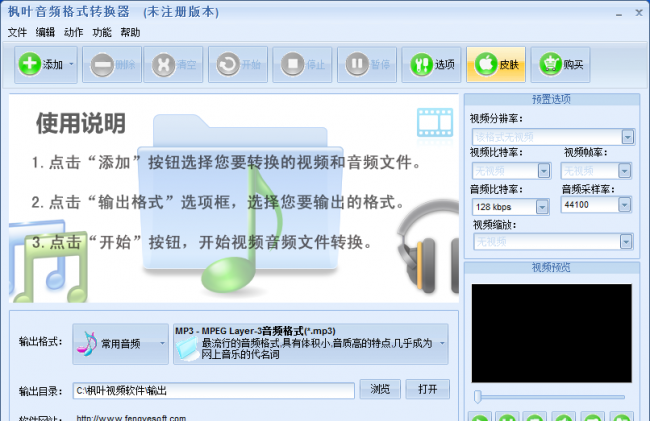Viewport: 650px width, 421px height.
Task: Expand the 视频分辨率 dropdown
Action: point(628,137)
